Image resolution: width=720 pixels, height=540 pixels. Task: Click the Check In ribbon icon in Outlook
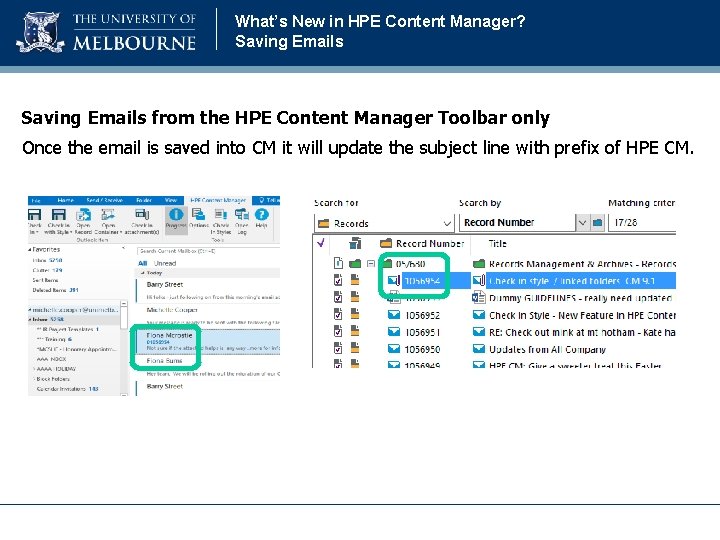coord(34,214)
